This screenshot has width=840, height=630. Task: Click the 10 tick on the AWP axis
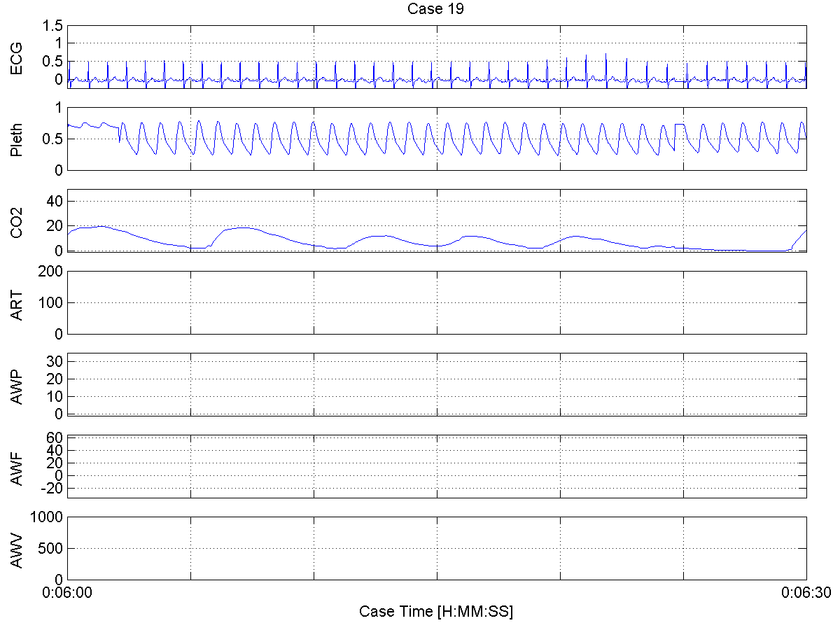point(56,396)
